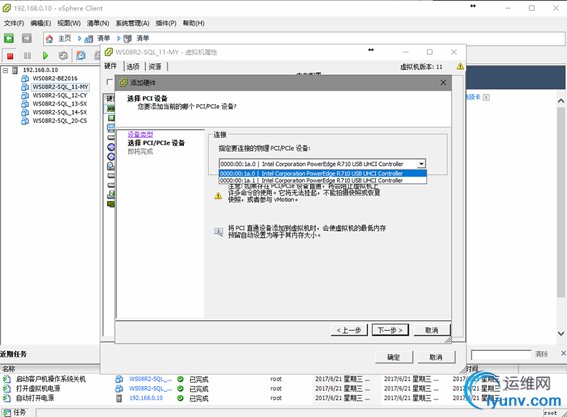
Task: Click the close X next to 清除 filter
Action: (x=563, y=353)
